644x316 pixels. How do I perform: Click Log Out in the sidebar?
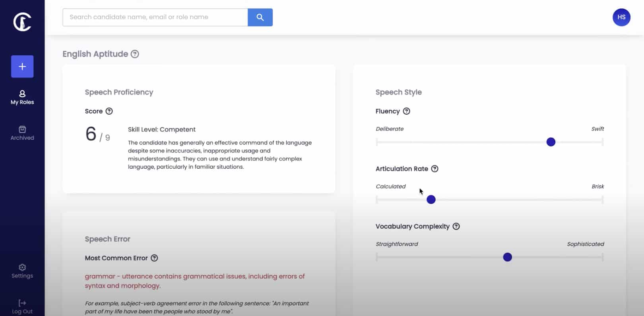22,307
